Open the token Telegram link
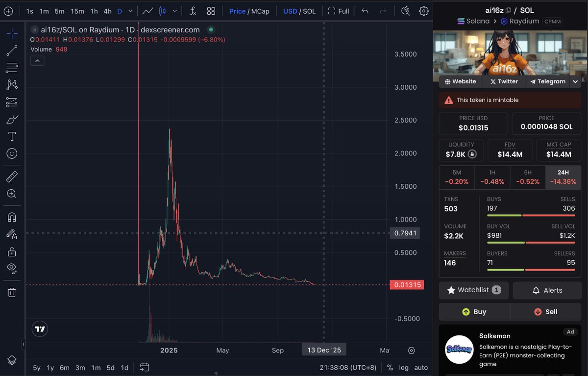588x376 pixels. pos(547,81)
